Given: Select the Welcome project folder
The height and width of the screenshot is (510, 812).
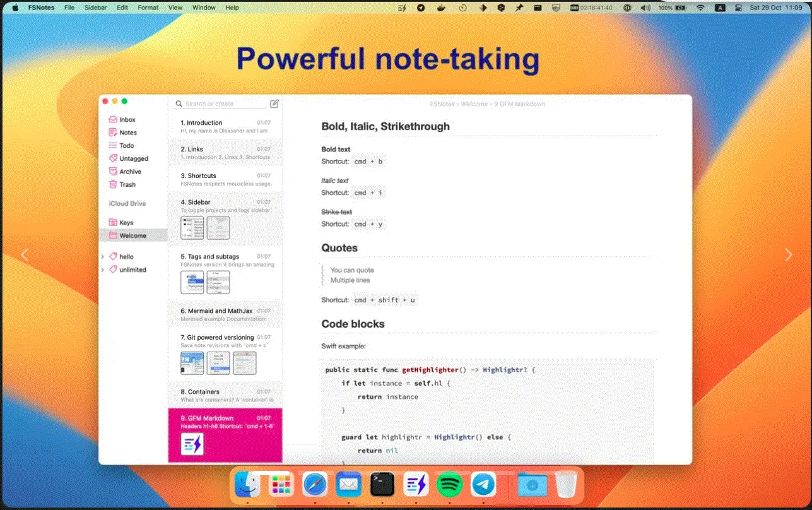Looking at the screenshot, I should [132, 235].
